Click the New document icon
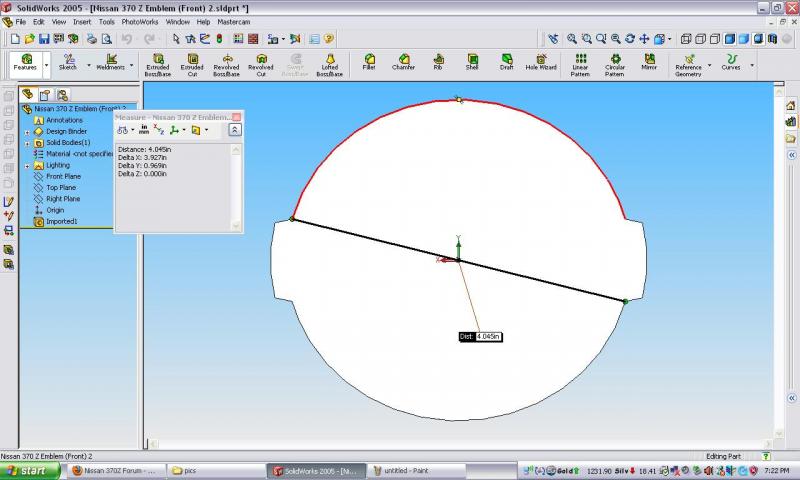The height and width of the screenshot is (480, 800). tap(15, 39)
